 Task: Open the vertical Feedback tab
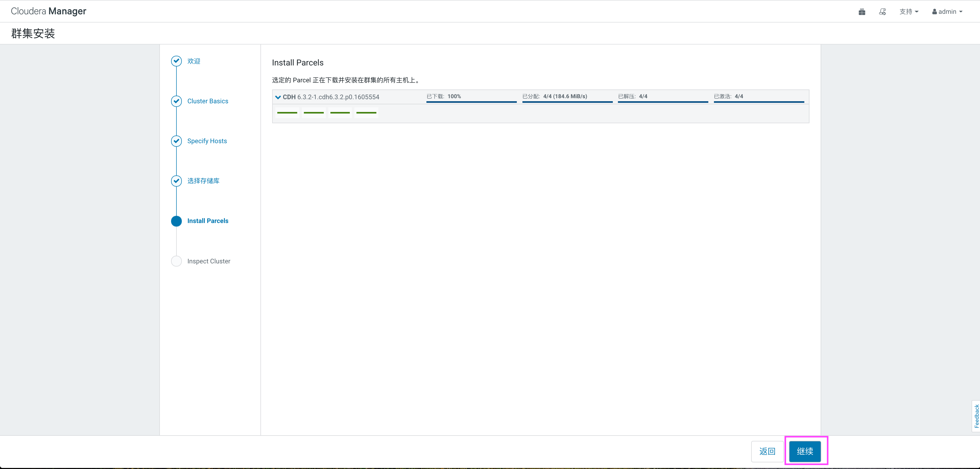(x=976, y=416)
